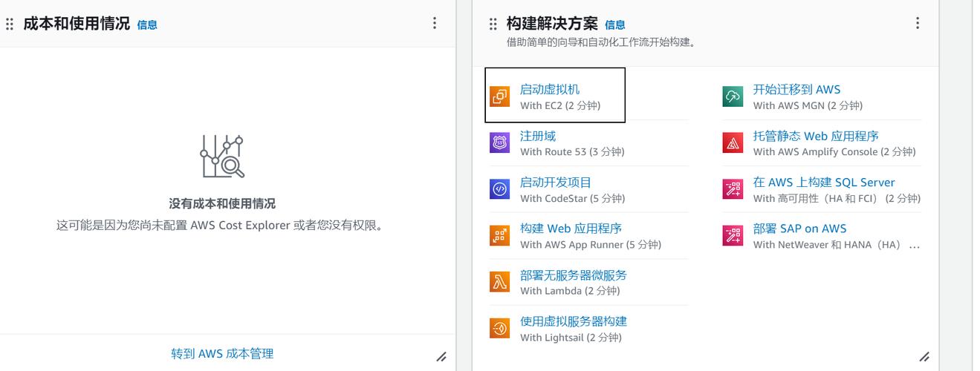Screen dimensions: 980x371
Task: Click the SQL Server build icon
Action: [x=733, y=189]
